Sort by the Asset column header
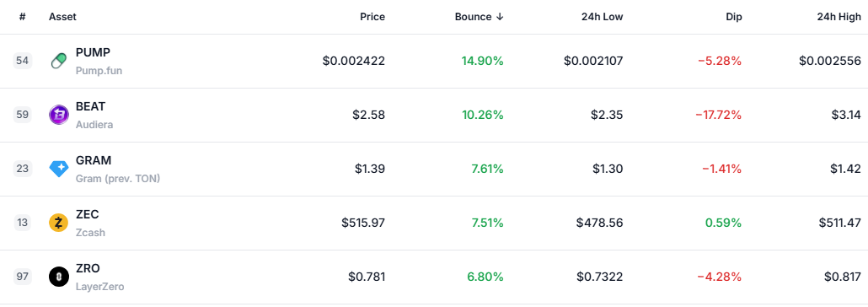Screen dimensions: 868x307 point(62,17)
